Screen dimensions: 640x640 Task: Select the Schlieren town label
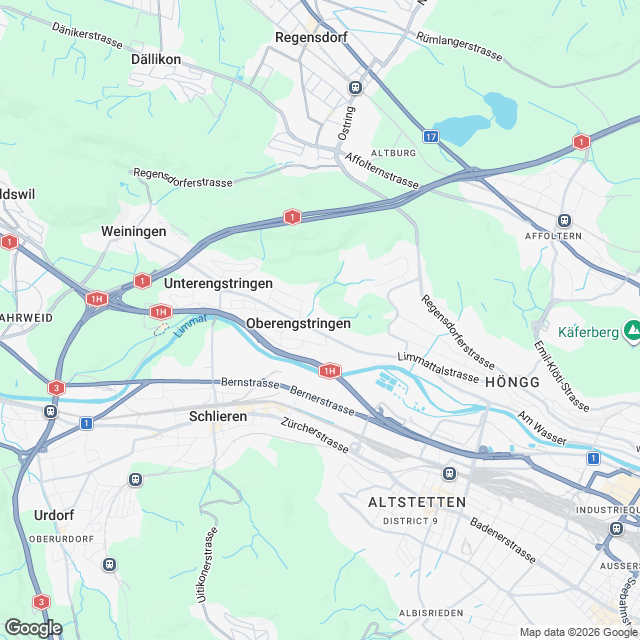click(x=218, y=416)
